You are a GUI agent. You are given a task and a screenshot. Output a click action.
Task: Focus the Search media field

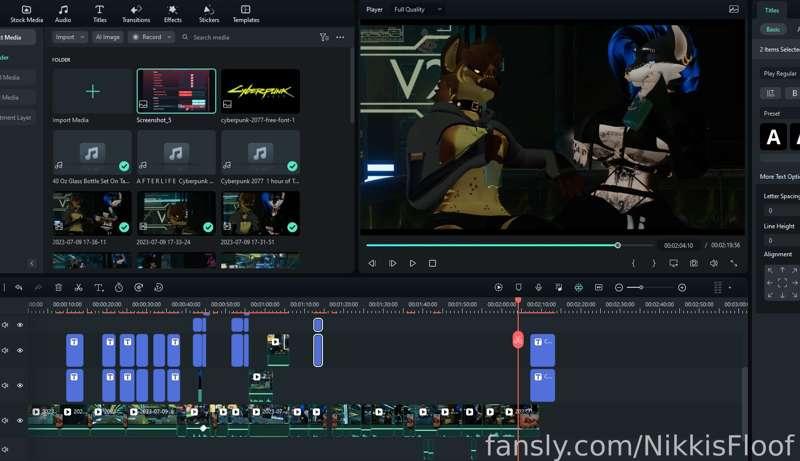[245, 37]
